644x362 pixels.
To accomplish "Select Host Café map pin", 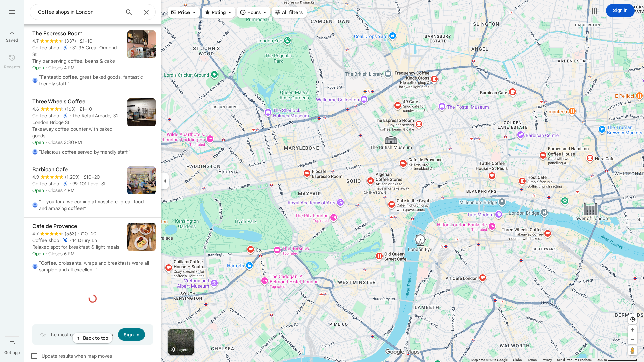I will pyautogui.click(x=522, y=181).
